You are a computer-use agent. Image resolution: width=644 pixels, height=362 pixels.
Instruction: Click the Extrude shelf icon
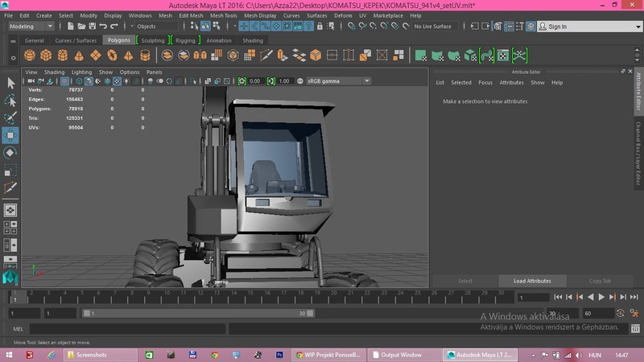click(283, 55)
